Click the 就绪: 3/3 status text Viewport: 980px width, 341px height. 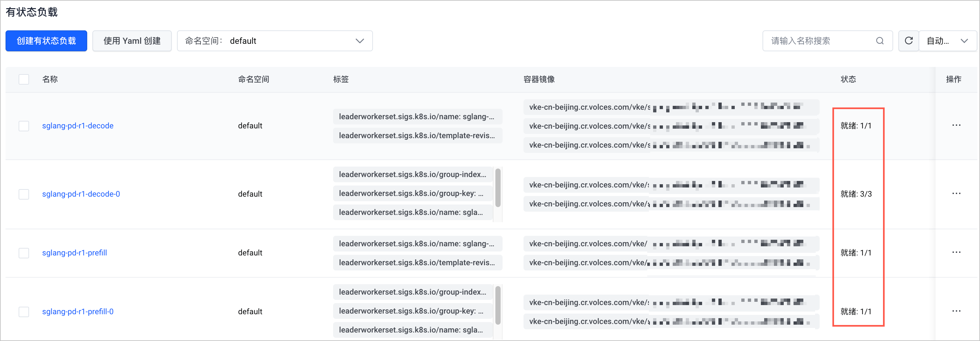coord(856,194)
